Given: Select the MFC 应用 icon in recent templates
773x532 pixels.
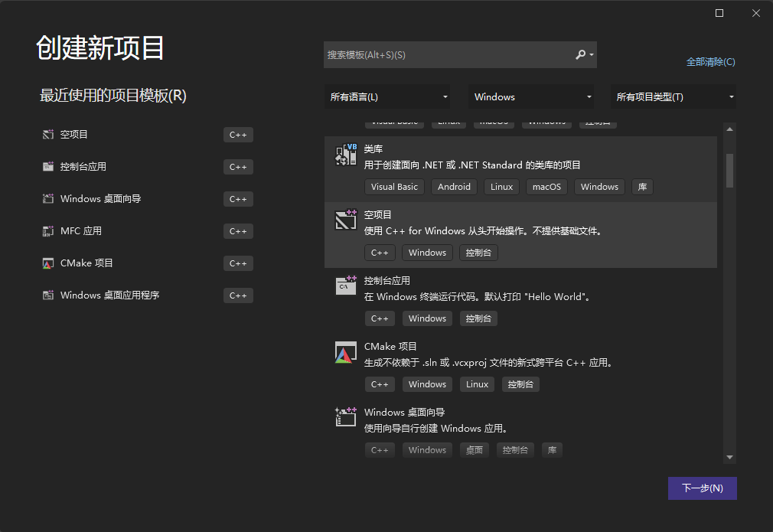Looking at the screenshot, I should coord(47,230).
